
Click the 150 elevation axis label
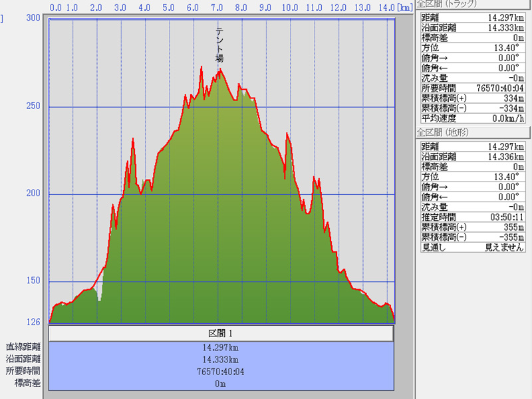point(32,281)
